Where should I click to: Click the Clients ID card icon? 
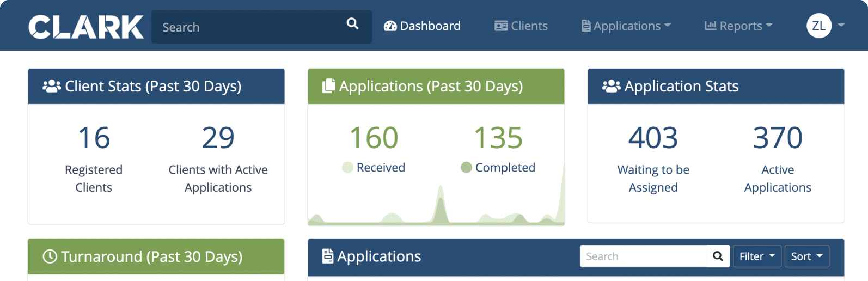(501, 26)
